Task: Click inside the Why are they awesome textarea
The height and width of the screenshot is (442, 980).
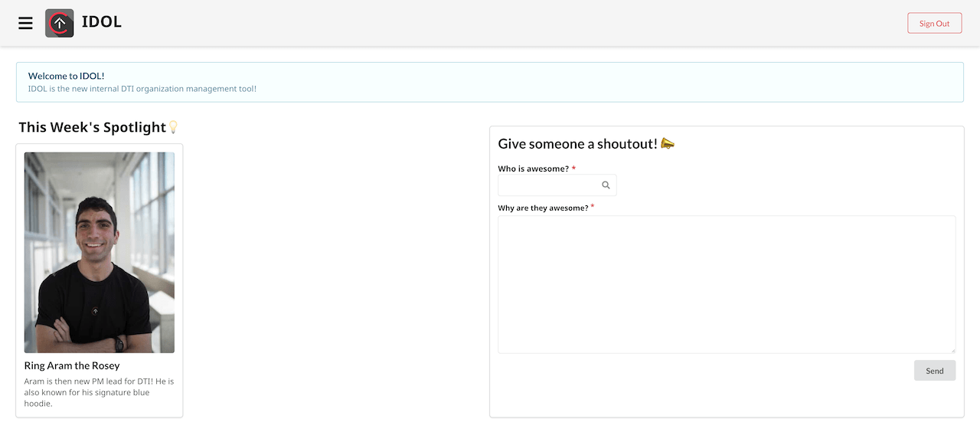Action: point(726,283)
